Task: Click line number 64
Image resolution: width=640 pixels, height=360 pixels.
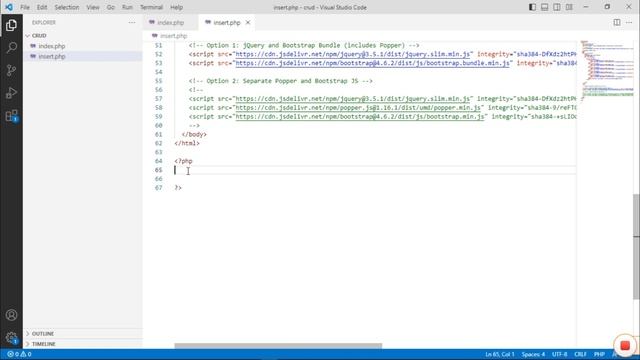Action: (158, 161)
